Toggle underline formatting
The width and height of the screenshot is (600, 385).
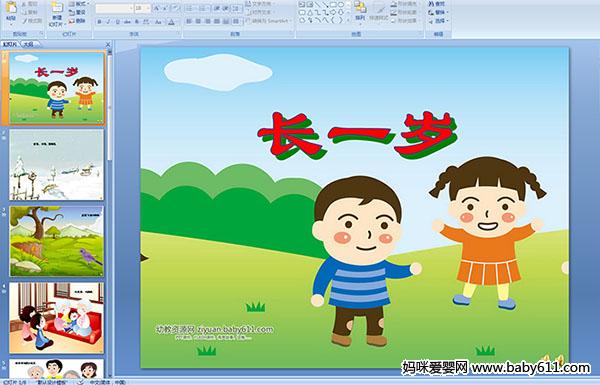117,22
